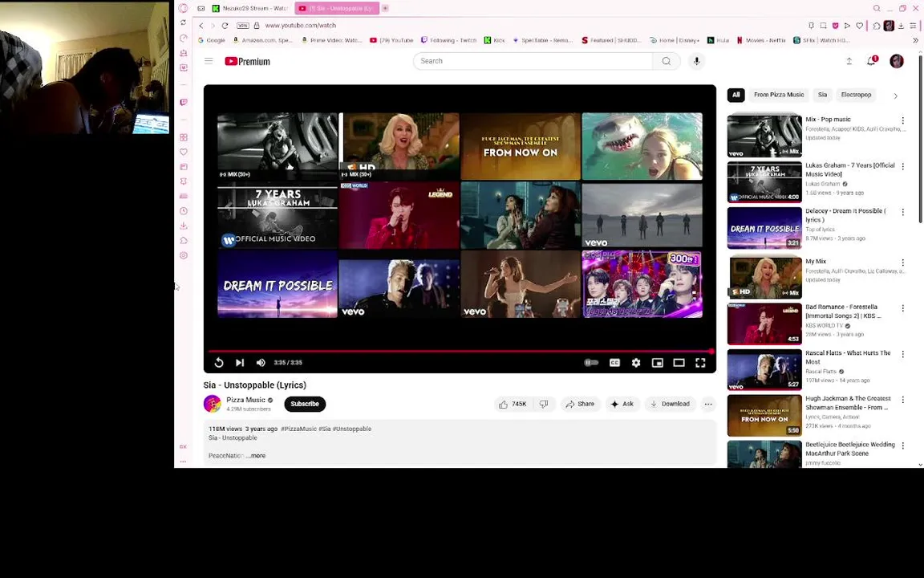Open more actions menu beside Download

coord(708,404)
